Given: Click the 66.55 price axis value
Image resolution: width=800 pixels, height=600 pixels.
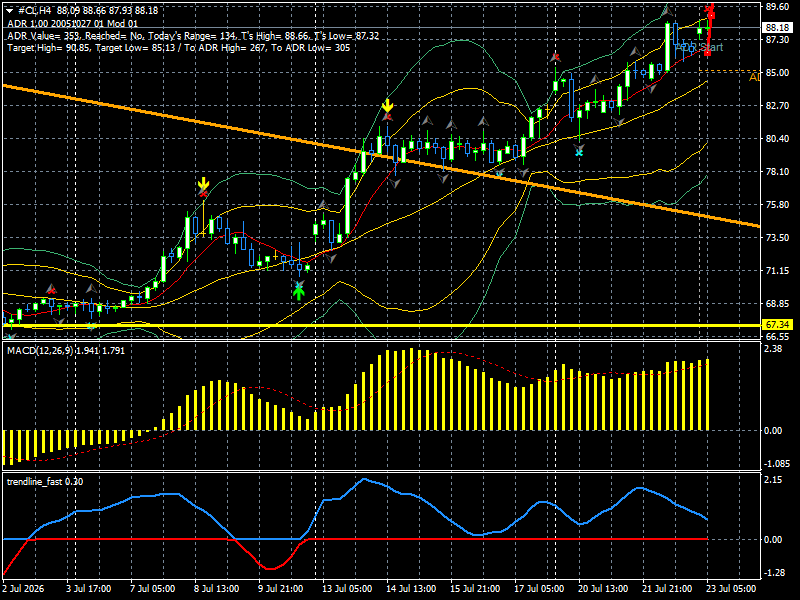Looking at the screenshot, I should tap(777, 337).
